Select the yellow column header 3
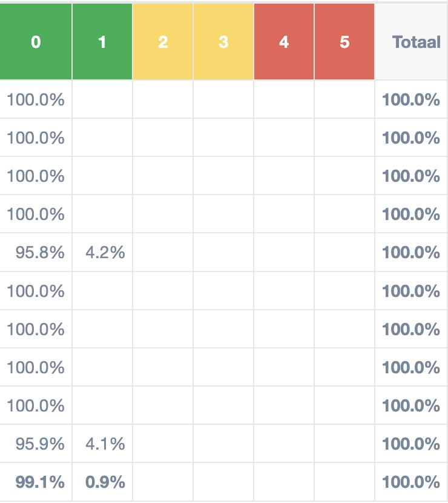The height and width of the screenshot is (503, 448). (223, 42)
